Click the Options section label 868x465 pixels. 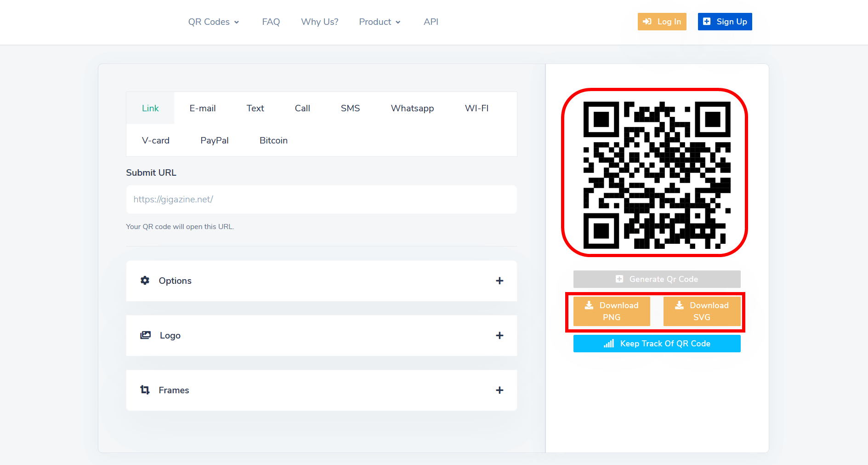point(175,281)
